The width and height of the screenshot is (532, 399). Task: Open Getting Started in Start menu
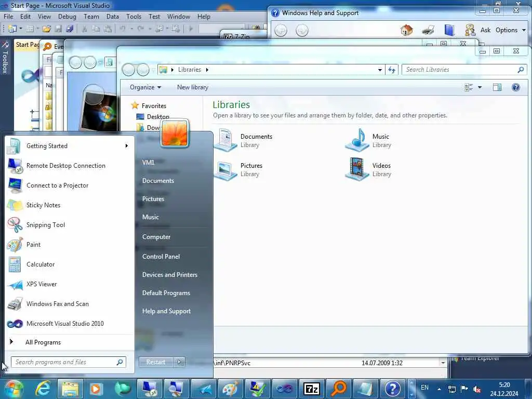70,146
